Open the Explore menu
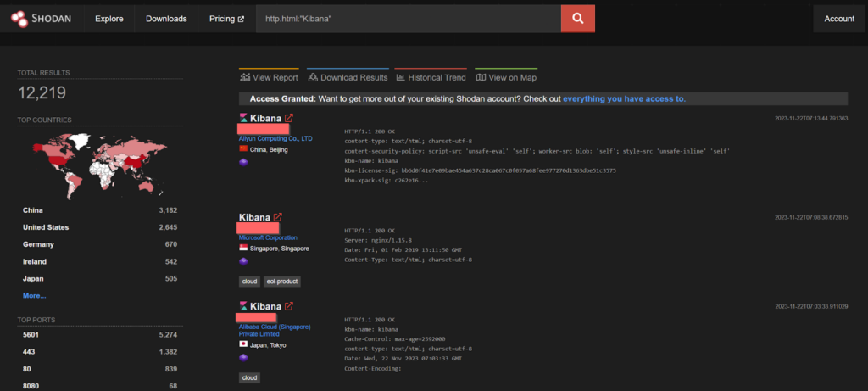The height and width of the screenshot is (391, 868). (x=109, y=19)
